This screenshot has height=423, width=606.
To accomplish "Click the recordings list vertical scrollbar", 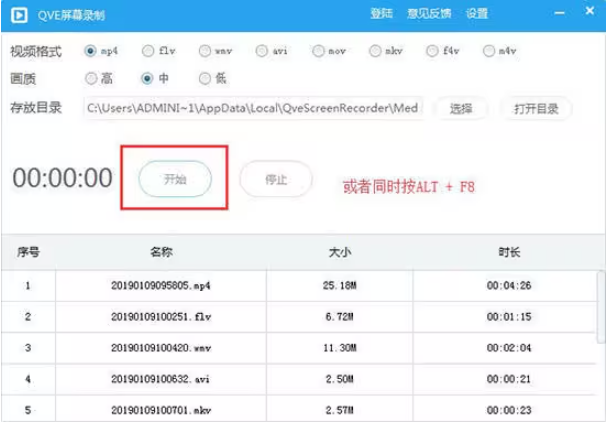I will (600, 307).
